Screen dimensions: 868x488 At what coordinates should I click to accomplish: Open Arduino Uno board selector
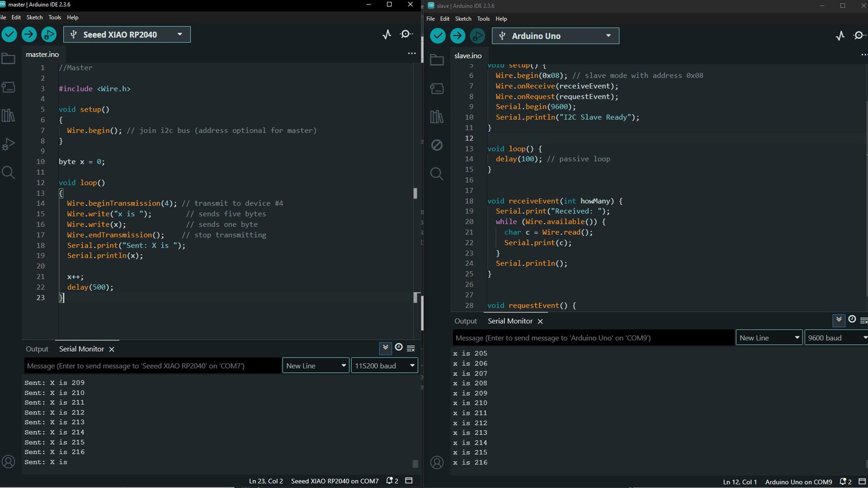coord(556,36)
